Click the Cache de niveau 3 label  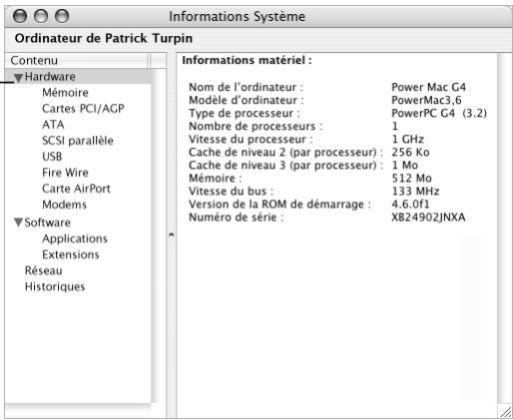tap(285, 165)
